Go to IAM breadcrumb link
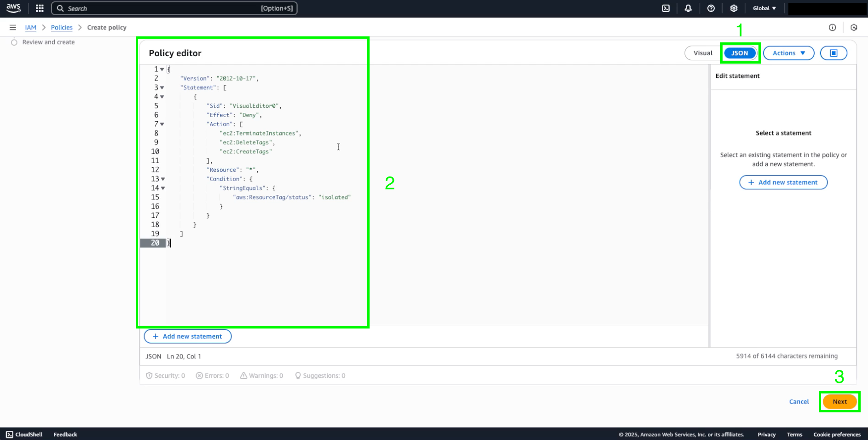Viewport: 868px width, 440px height. [x=30, y=28]
